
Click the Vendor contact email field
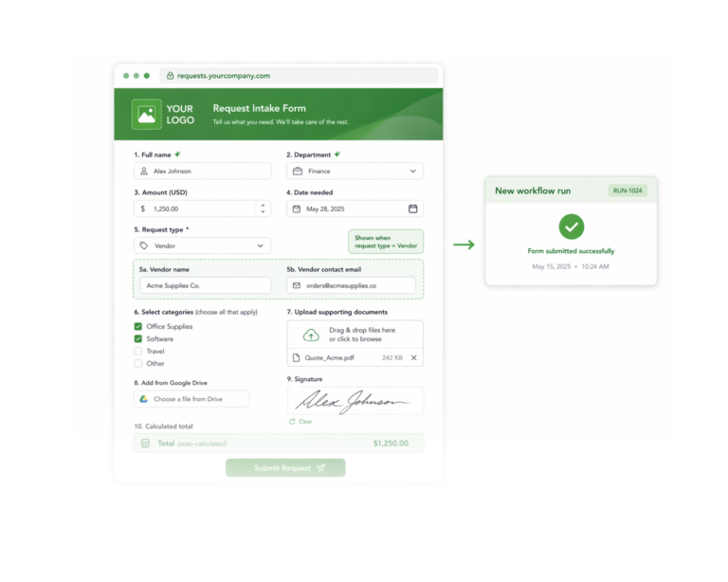pyautogui.click(x=351, y=285)
